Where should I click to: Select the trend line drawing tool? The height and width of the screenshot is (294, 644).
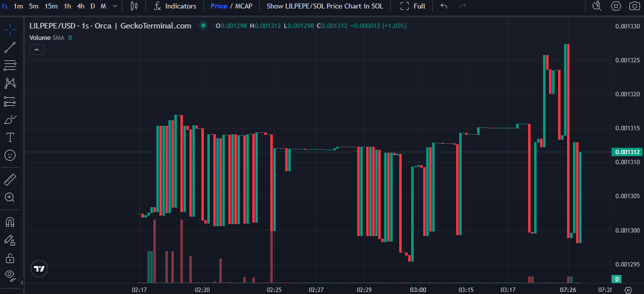[x=10, y=47]
